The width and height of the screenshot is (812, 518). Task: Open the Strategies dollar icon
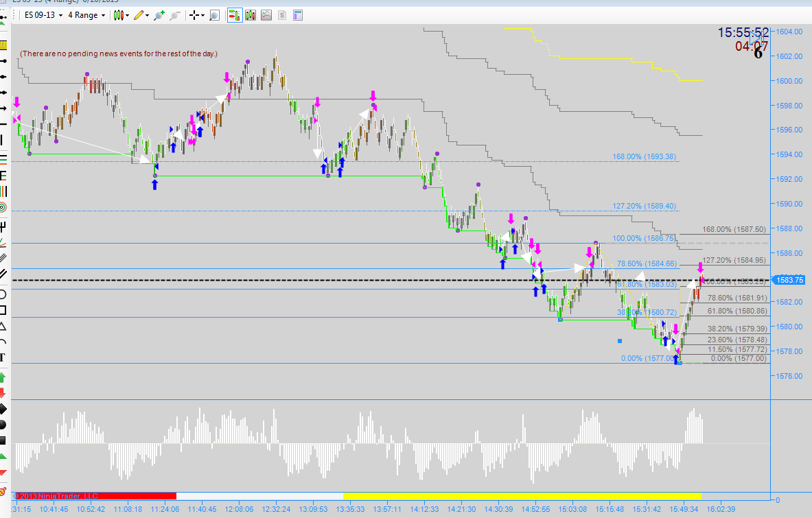[x=281, y=15]
